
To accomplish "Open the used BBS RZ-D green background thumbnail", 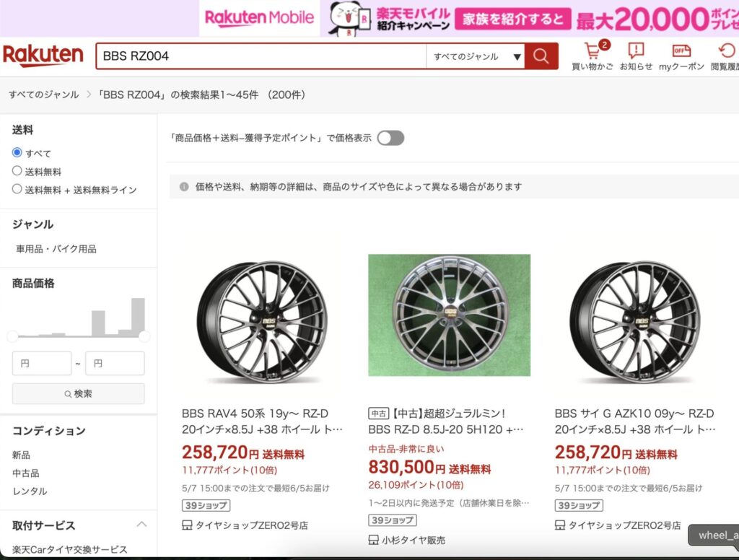I will pos(449,315).
